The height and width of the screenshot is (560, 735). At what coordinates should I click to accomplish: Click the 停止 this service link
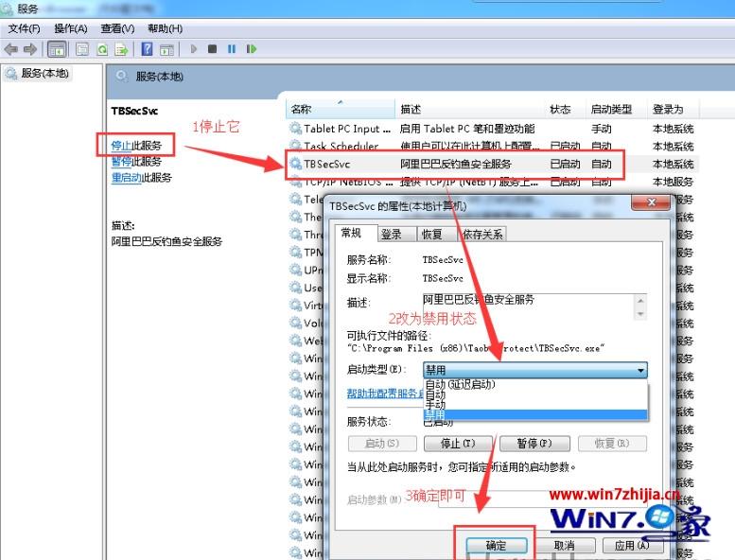point(121,146)
